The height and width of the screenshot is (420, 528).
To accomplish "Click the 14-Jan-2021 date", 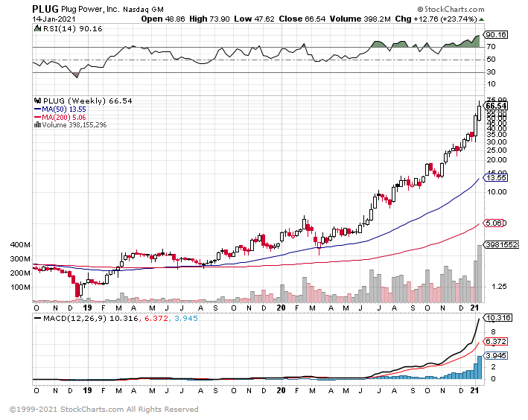I will click(x=54, y=19).
